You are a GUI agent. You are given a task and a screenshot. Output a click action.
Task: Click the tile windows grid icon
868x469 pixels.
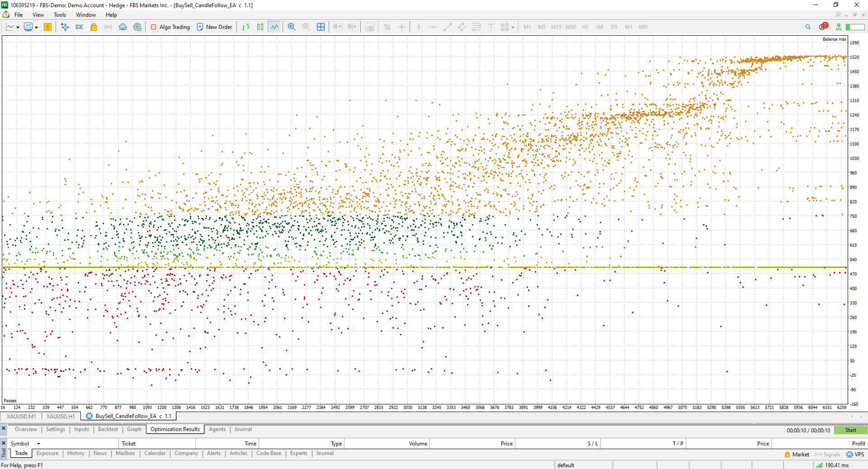click(x=321, y=27)
